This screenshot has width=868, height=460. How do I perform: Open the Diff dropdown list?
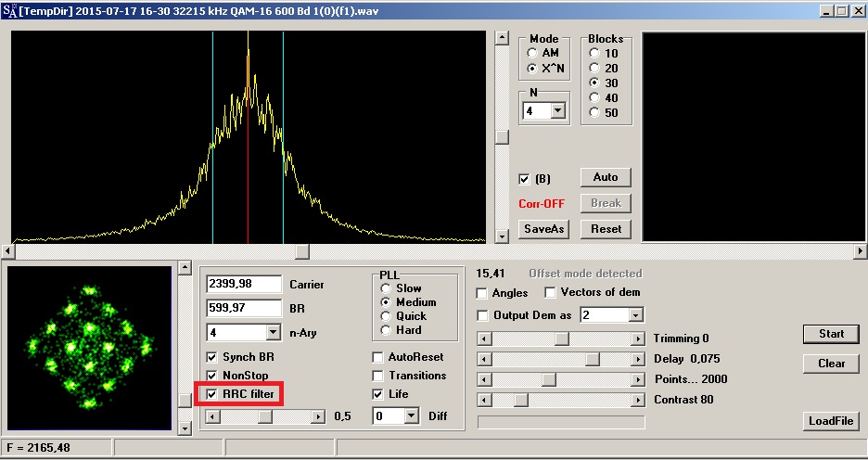[412, 416]
